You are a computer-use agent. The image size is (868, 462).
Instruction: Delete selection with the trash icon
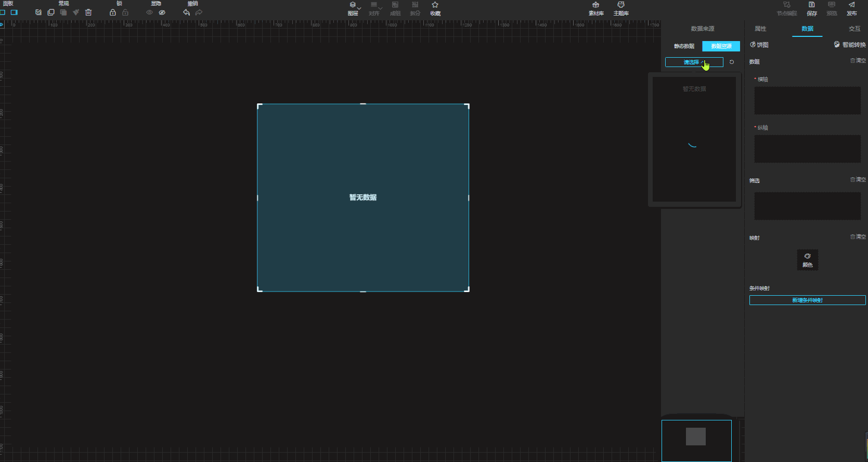click(88, 12)
